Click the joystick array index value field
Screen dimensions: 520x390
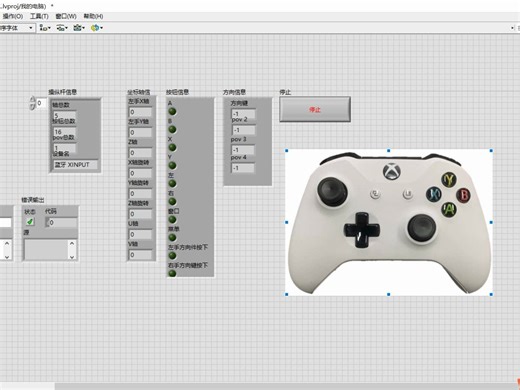41,103
